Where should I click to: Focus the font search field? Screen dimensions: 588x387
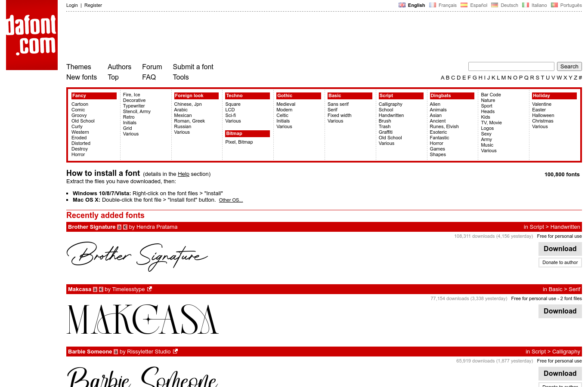tap(511, 66)
